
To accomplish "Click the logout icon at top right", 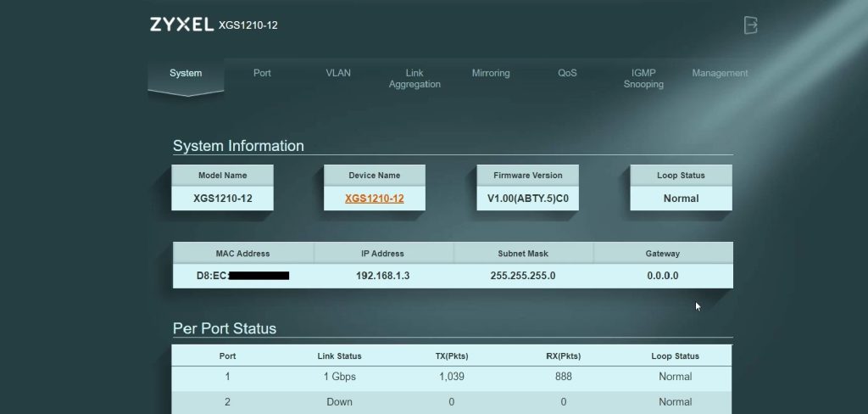I will [x=750, y=25].
